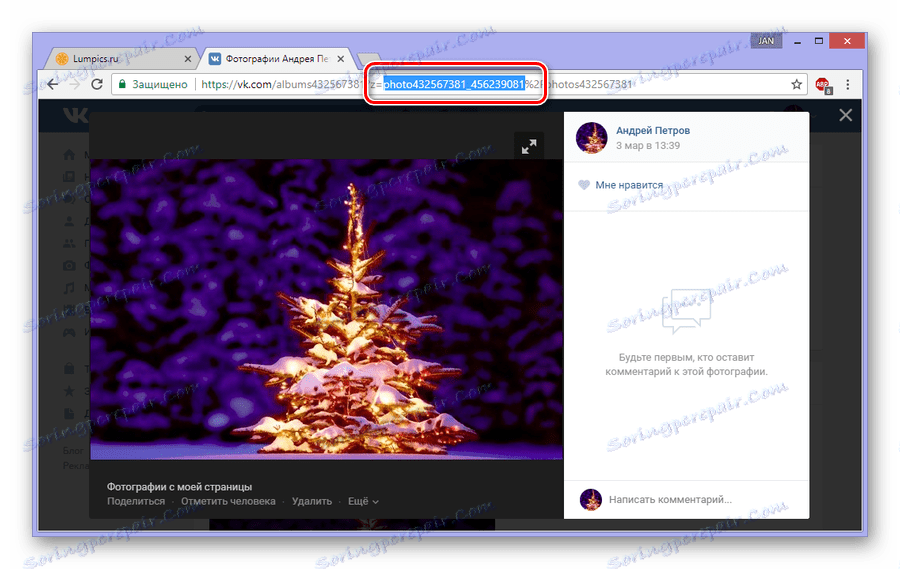The width and height of the screenshot is (900, 569).
Task: Click VK logo in header
Action: 75,115
